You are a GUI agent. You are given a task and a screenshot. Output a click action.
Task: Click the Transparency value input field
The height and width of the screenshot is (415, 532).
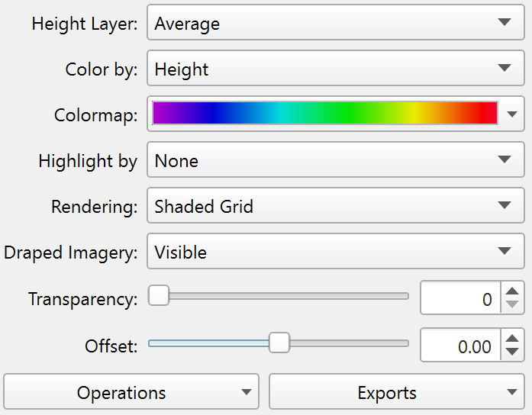(460, 300)
